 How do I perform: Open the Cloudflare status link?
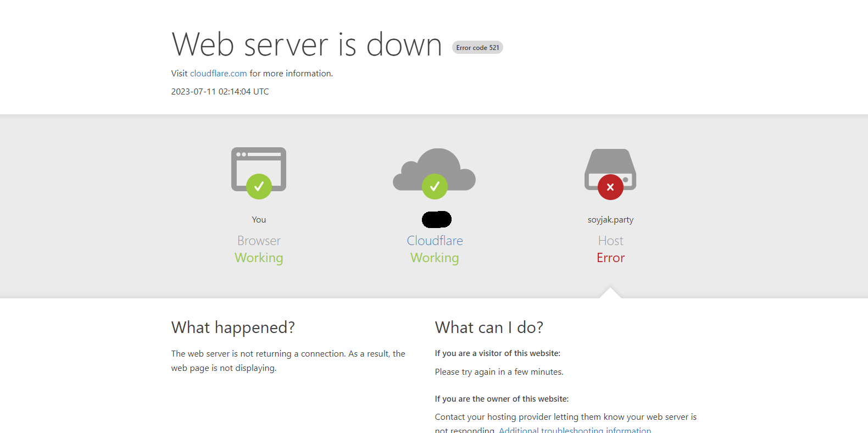[x=435, y=241]
